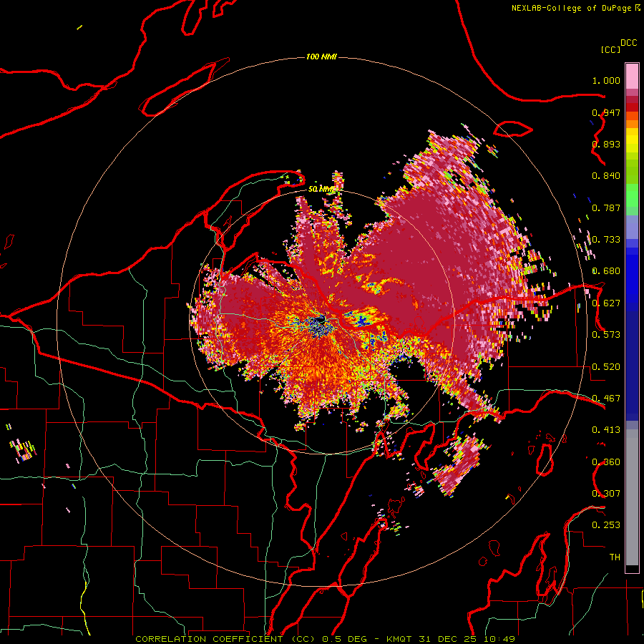644x644 pixels.
Task: Click the DCC label above the color scale
Action: (x=628, y=43)
